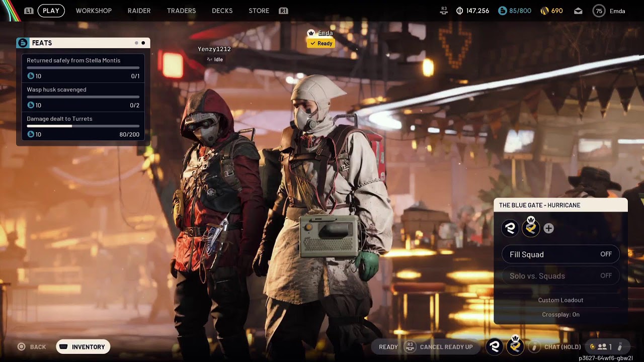
Task: Open the squad members count icon in bottom bar
Action: click(602, 346)
